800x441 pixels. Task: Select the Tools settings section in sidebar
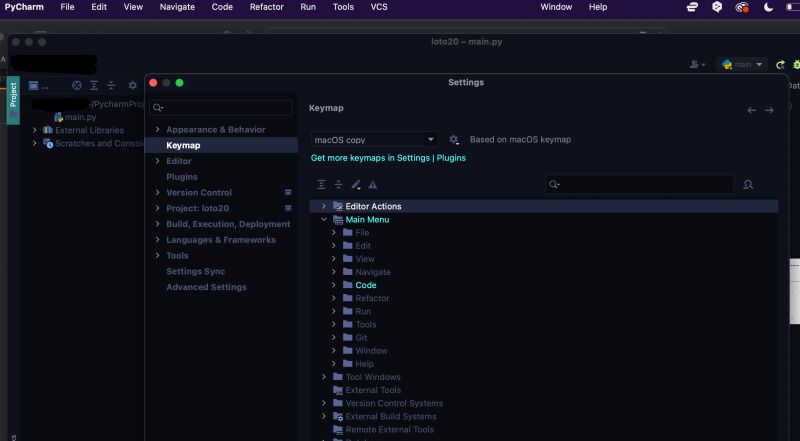pos(177,256)
